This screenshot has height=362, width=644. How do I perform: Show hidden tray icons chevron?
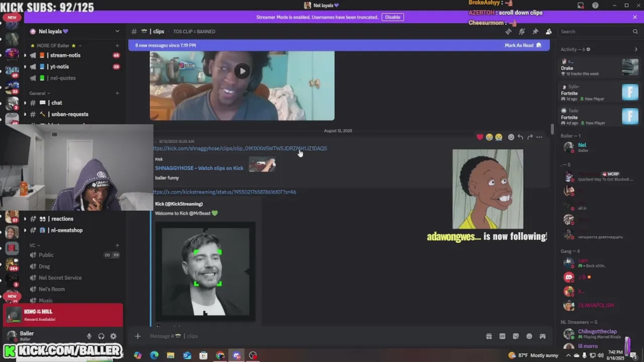(x=570, y=355)
